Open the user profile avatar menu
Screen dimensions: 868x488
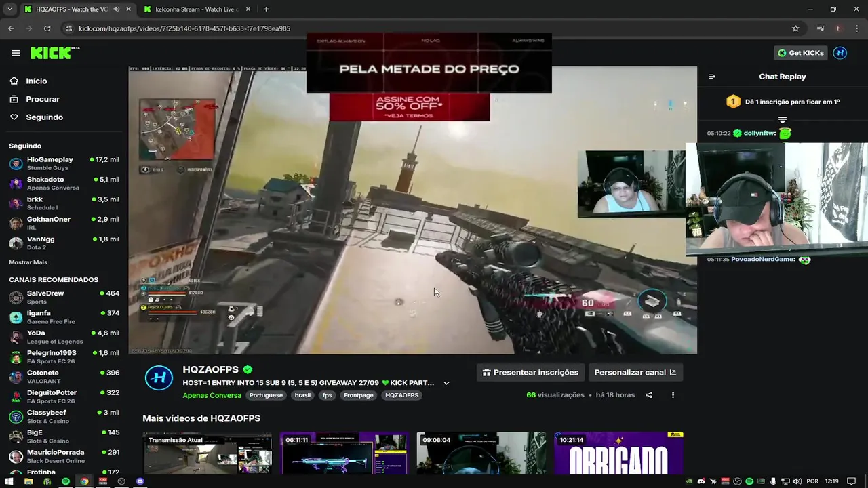tap(840, 53)
